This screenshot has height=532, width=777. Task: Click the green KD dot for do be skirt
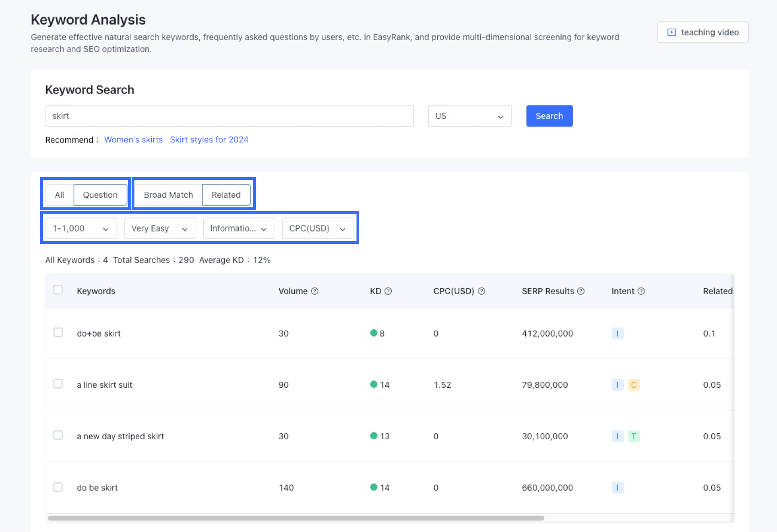pos(373,487)
